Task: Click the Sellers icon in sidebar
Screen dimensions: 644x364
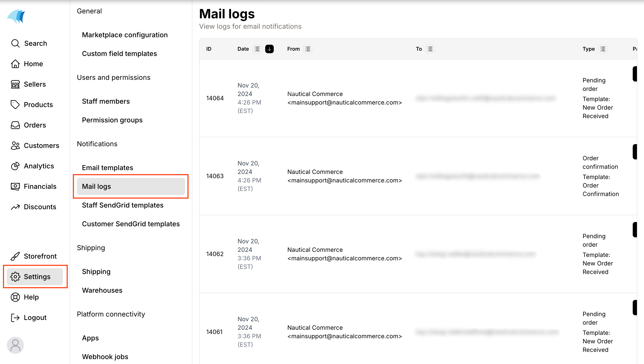Action: click(15, 84)
